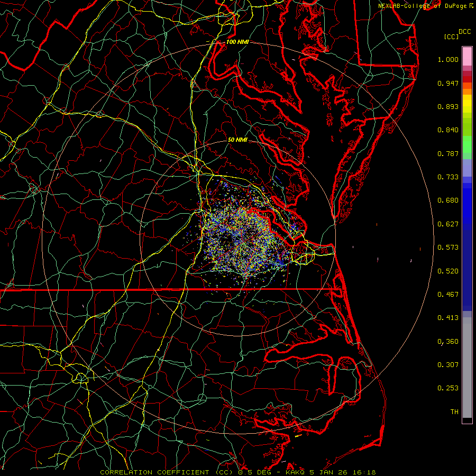Viewport: 476px width, 476px height.
Task: Click the 0.253 scale value
Action: pos(448,388)
